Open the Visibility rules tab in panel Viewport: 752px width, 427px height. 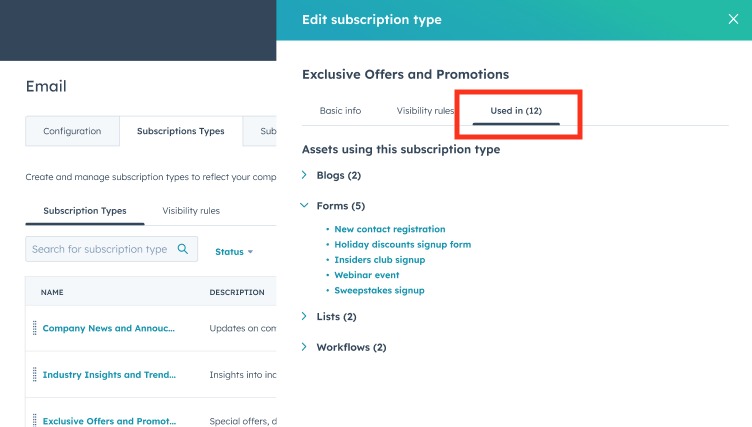pos(425,111)
